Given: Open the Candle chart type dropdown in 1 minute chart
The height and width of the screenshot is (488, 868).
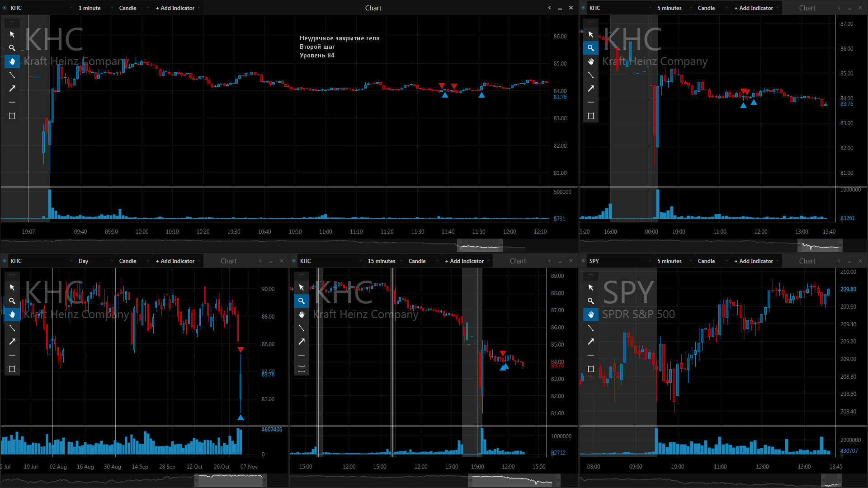Looking at the screenshot, I should coord(134,8).
